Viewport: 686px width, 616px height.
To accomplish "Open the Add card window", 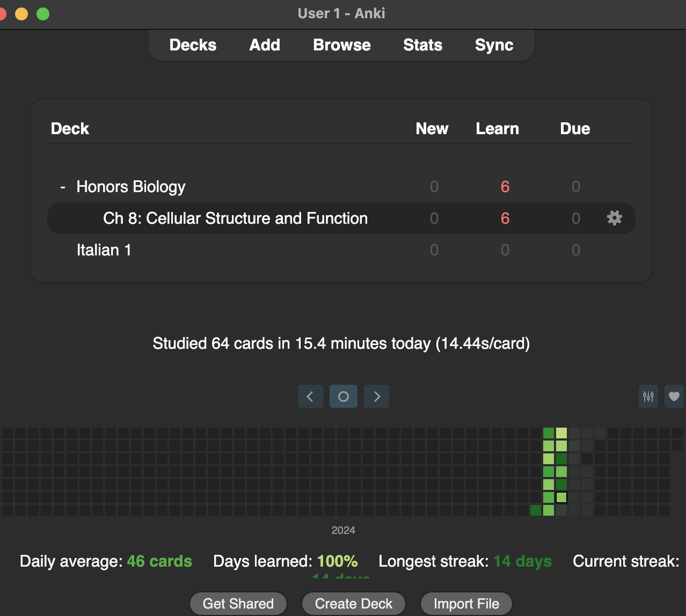I will (x=265, y=45).
